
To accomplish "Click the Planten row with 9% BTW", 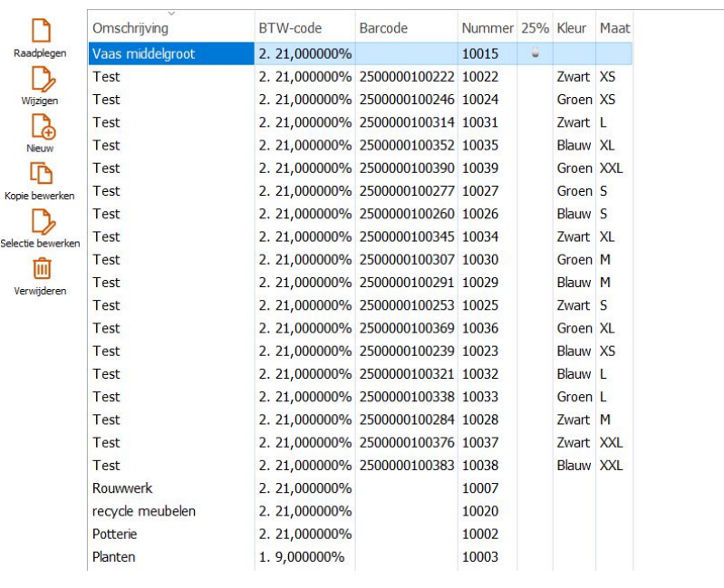I will click(114, 557).
